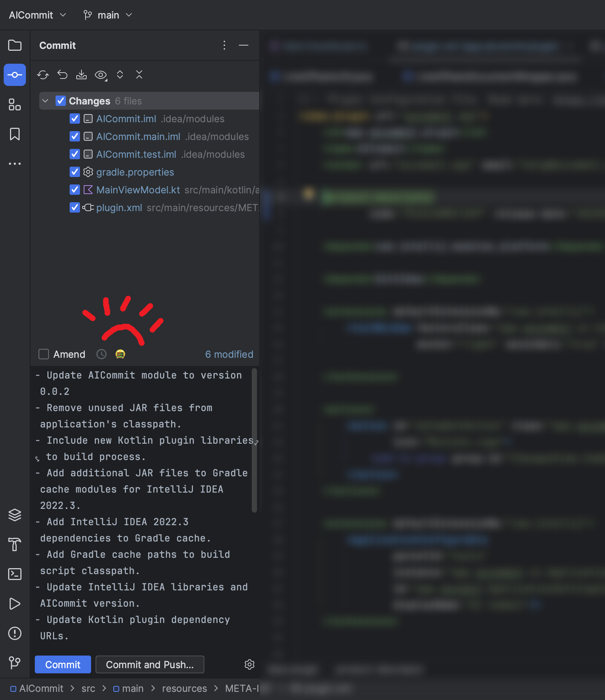
Task: Show commit message history clock
Action: point(101,354)
